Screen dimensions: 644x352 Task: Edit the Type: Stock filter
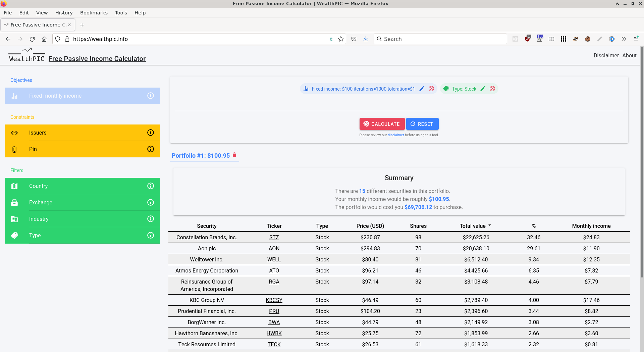click(x=483, y=89)
